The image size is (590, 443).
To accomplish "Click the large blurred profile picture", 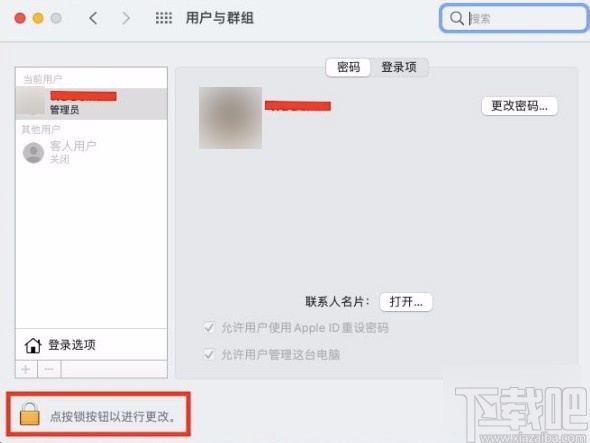I will pos(230,118).
